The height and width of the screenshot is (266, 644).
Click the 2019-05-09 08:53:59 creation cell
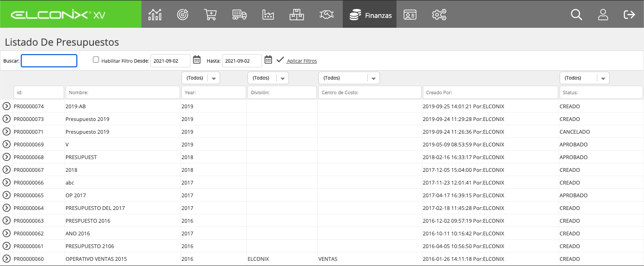(x=463, y=145)
